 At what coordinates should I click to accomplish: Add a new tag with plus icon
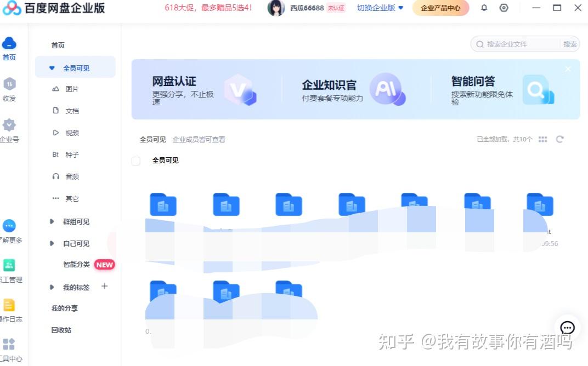[x=105, y=286]
